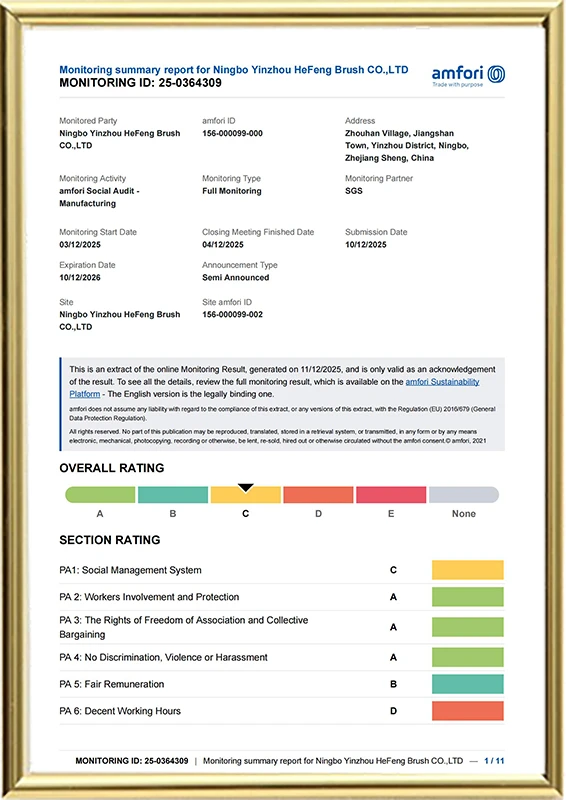Click the teal swatch for PA 5 row
566x800 pixels.
point(467,684)
